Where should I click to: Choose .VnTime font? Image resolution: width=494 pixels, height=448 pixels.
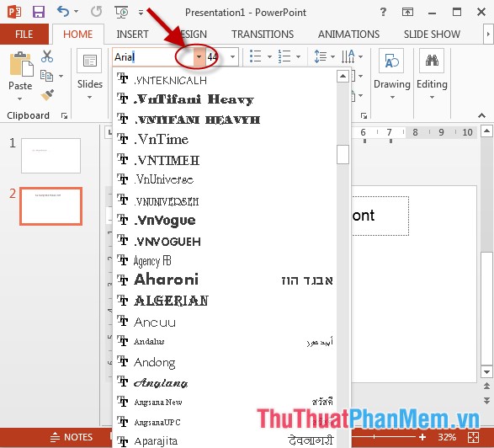225,139
